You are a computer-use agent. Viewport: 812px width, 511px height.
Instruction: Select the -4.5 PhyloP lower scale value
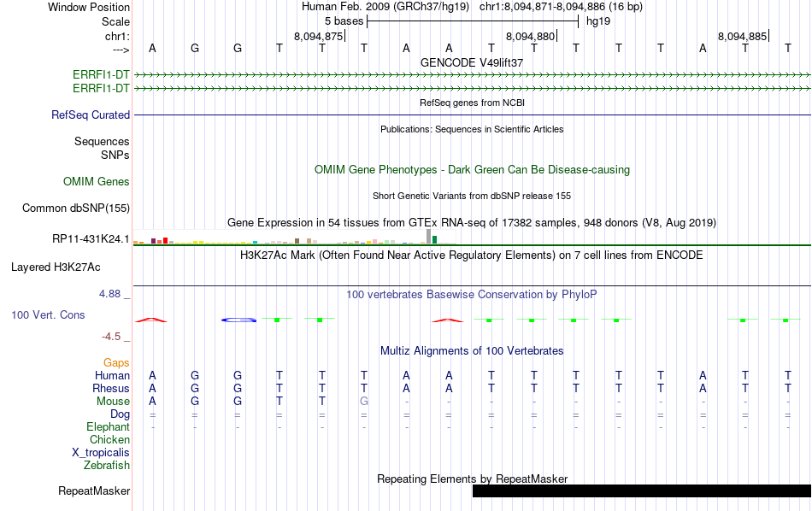click(111, 337)
